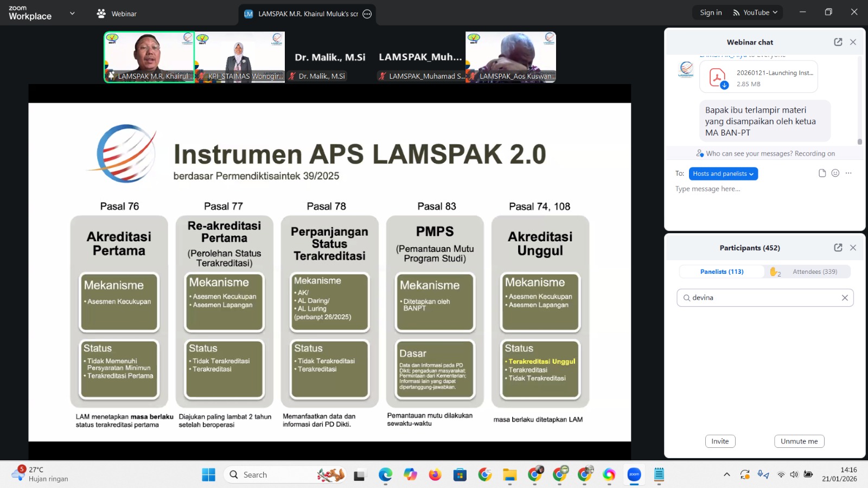Click the Webinar tab icon
The image size is (868, 488).
click(x=101, y=14)
